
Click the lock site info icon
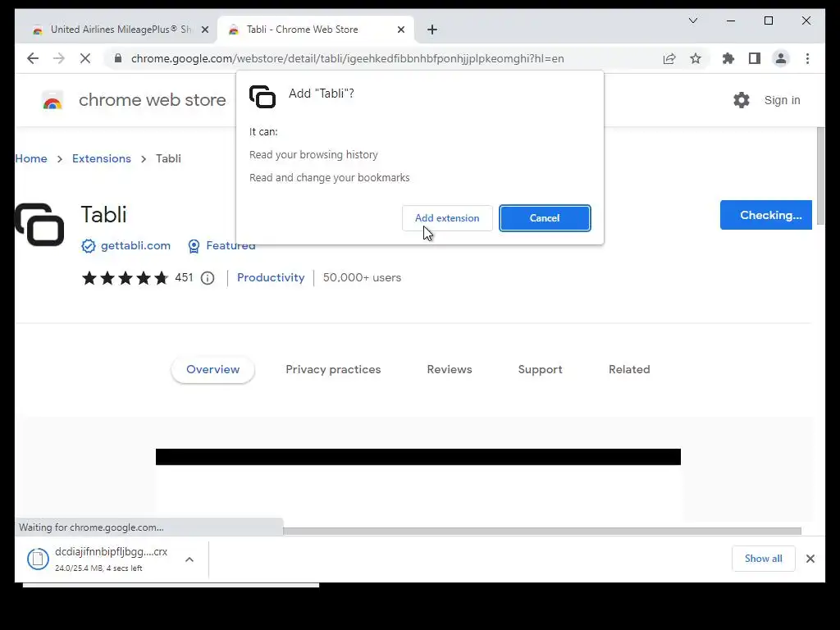pos(118,58)
